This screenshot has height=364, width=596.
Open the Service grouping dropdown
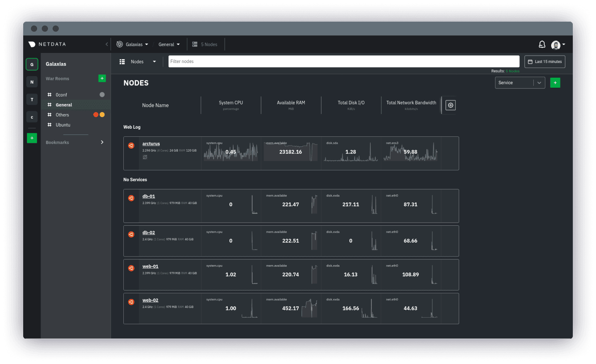pyautogui.click(x=520, y=82)
